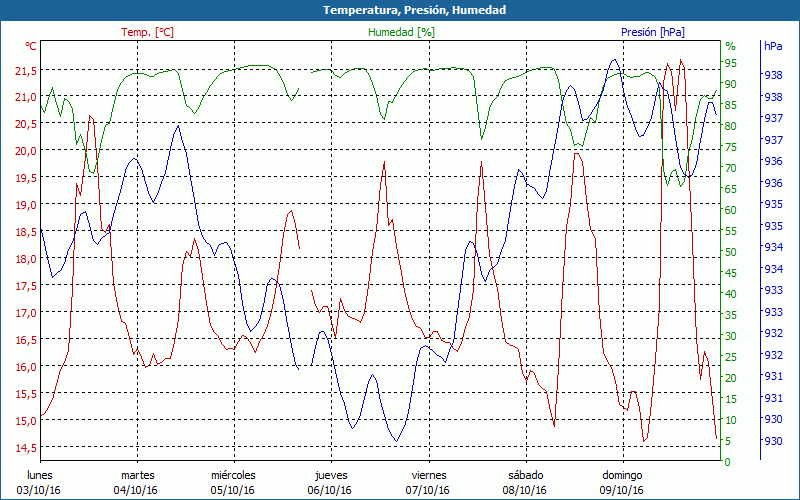This screenshot has height=500, width=800.
Task: Select the green Humedad [%] legend label
Action: click(402, 32)
